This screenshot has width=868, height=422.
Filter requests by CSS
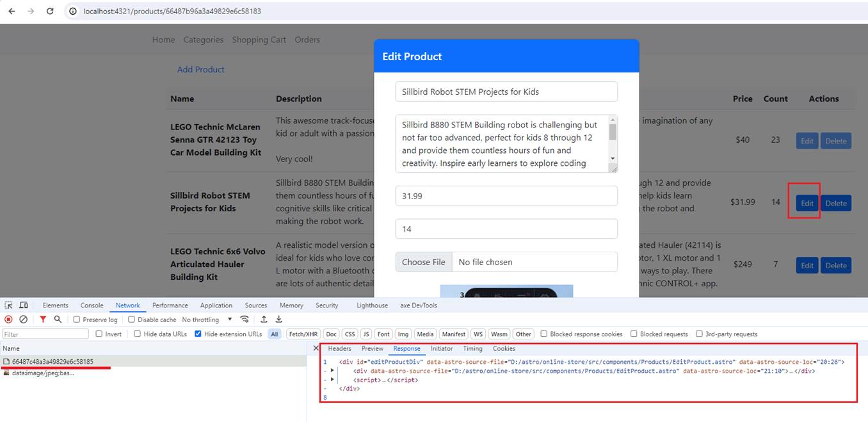pos(350,334)
